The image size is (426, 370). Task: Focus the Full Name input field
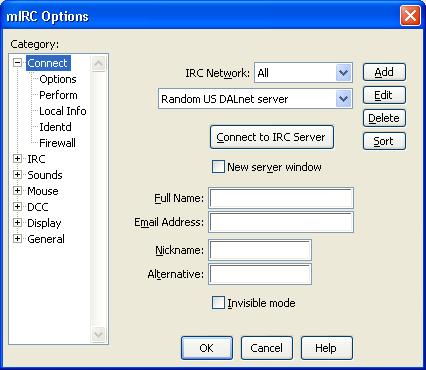click(x=281, y=198)
